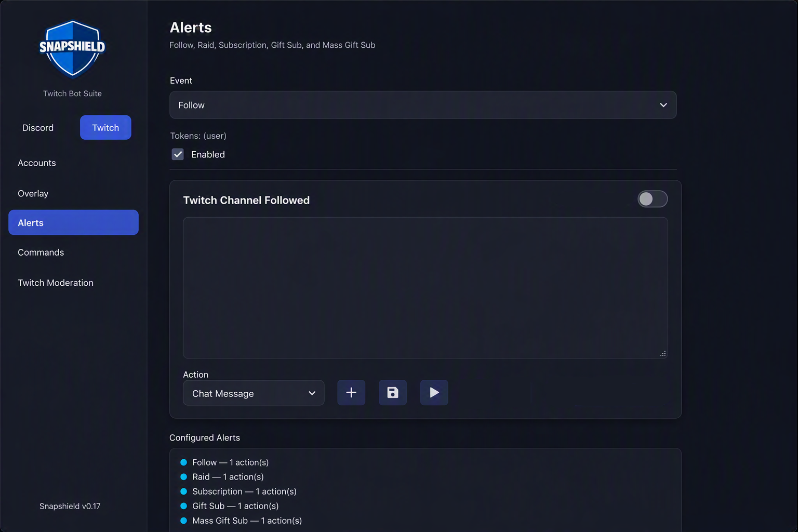This screenshot has height=532, width=798.
Task: Open the Overlay page
Action: [33, 193]
